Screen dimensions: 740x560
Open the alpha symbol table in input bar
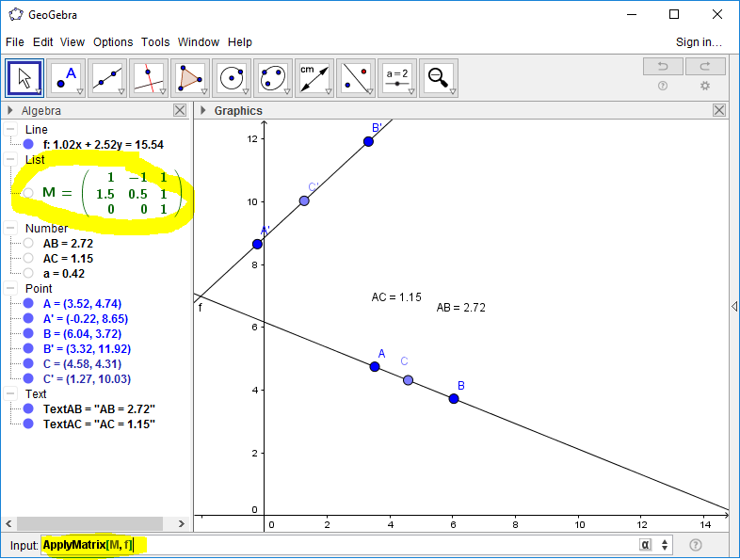coord(645,545)
